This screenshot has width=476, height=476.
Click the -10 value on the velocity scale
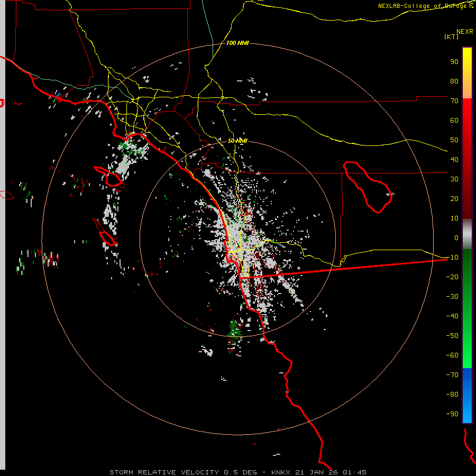point(452,258)
